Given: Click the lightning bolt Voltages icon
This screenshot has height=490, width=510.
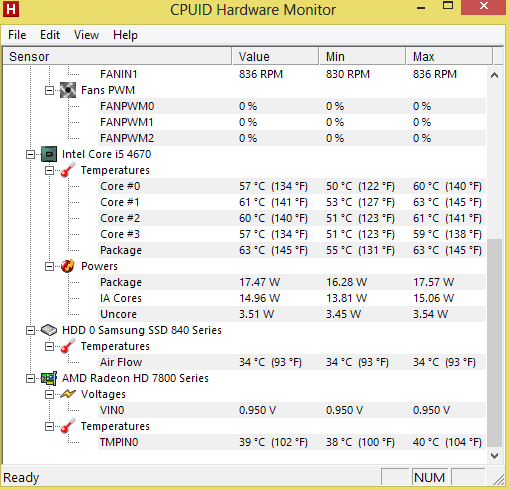Looking at the screenshot, I should [x=68, y=394].
